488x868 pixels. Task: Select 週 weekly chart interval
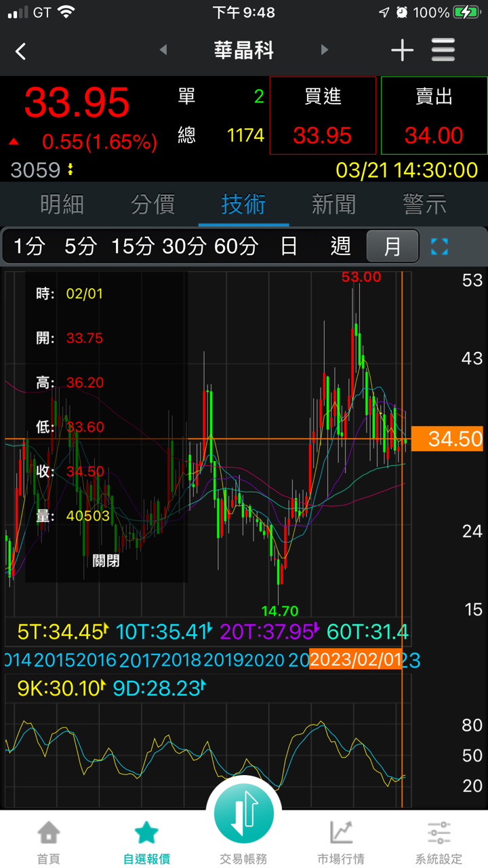(x=340, y=246)
